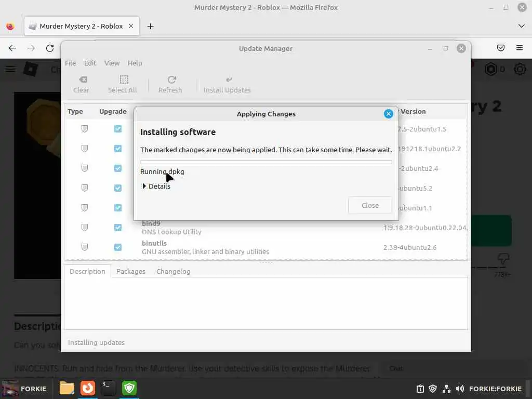Sort by the Version column header
The image size is (532, 399).
tap(413, 111)
